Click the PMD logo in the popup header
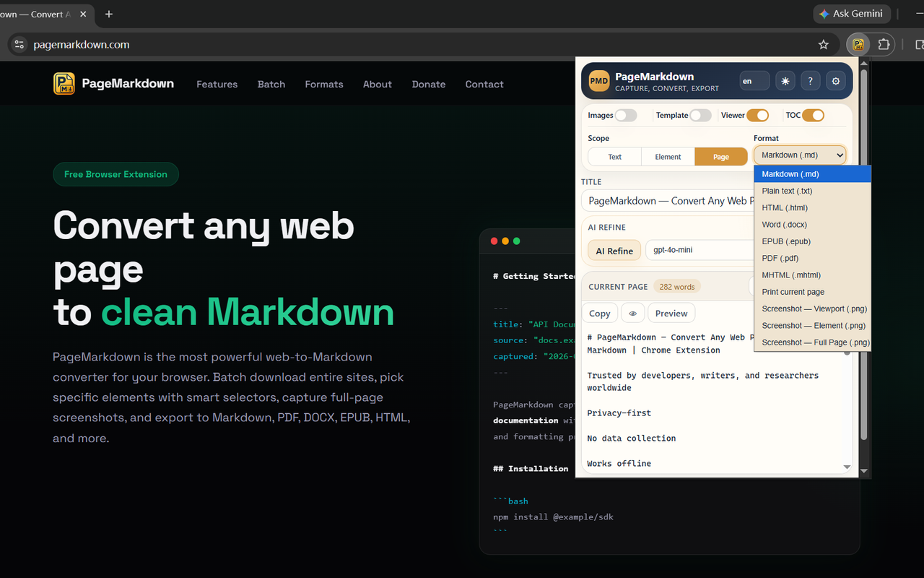Image resolution: width=924 pixels, height=578 pixels. coord(599,81)
